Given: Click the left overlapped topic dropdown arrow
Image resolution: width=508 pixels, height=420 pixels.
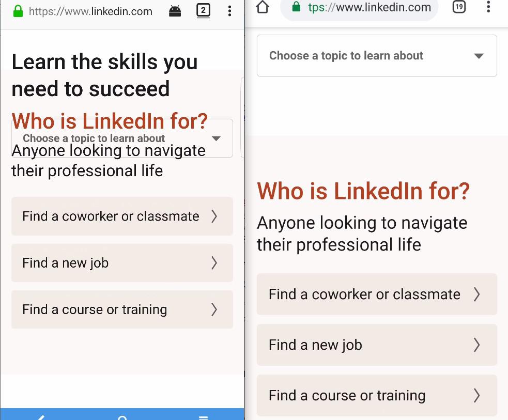Looking at the screenshot, I should click(x=216, y=138).
